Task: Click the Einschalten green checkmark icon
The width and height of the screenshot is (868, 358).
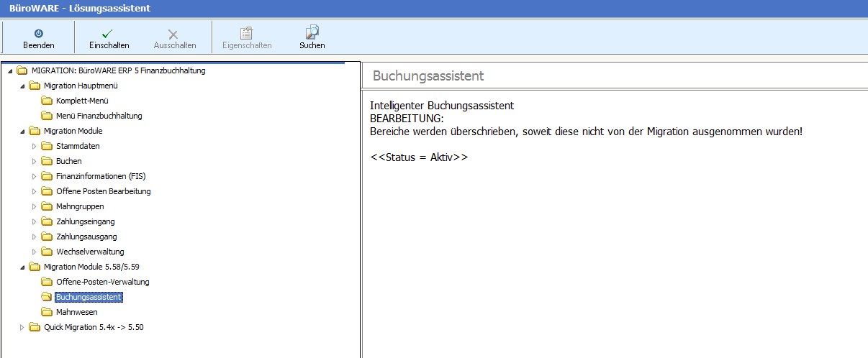Action: click(x=107, y=33)
